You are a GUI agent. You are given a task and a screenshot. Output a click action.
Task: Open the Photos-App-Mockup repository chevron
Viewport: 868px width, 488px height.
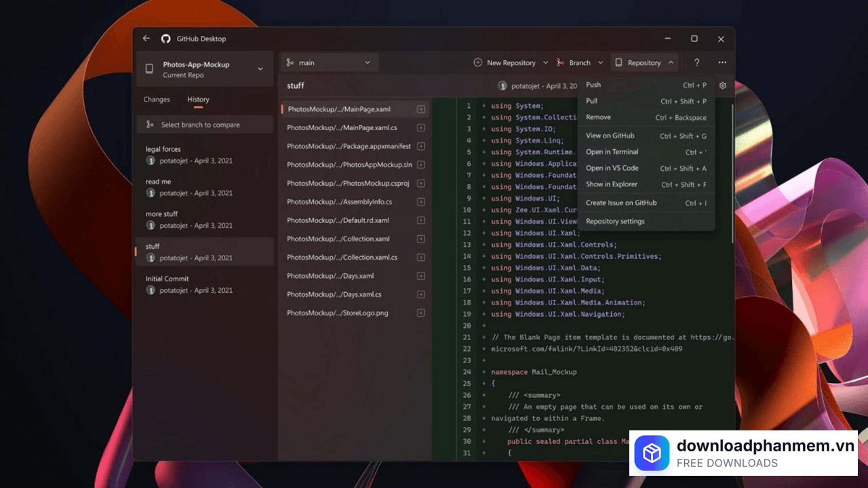click(260, 68)
